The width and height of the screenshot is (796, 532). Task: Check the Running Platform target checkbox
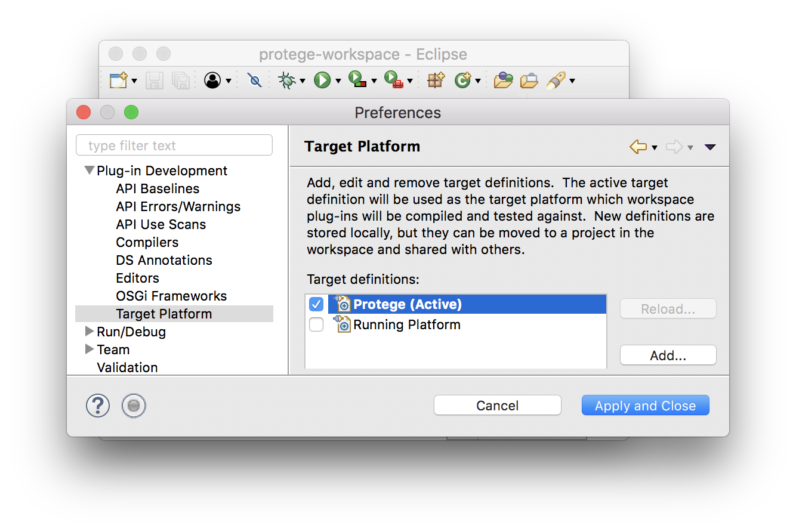[316, 325]
